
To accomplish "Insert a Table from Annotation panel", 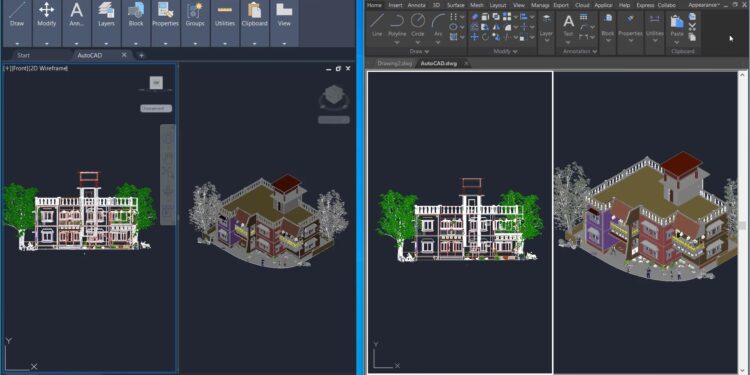I will click(584, 17).
